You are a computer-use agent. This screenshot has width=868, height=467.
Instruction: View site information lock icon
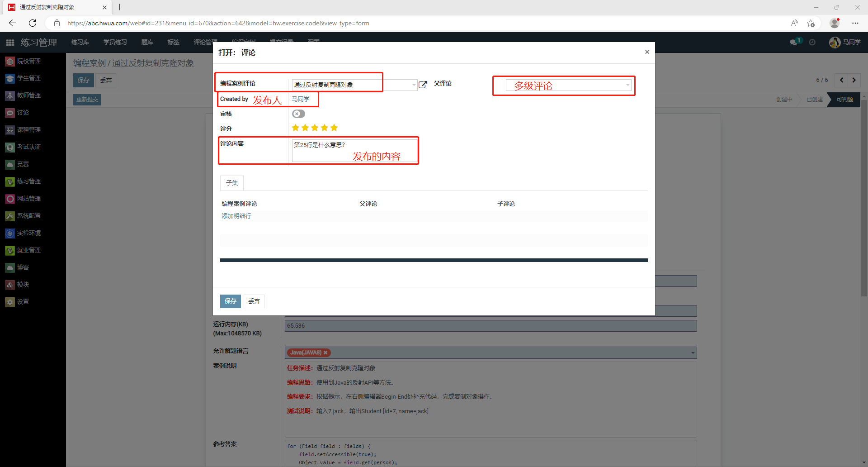[x=57, y=23]
